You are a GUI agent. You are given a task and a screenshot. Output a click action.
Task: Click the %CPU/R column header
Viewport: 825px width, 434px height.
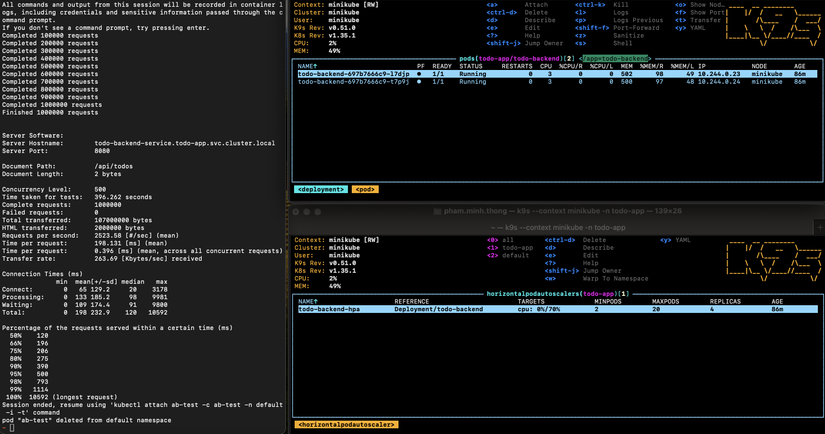coord(571,66)
